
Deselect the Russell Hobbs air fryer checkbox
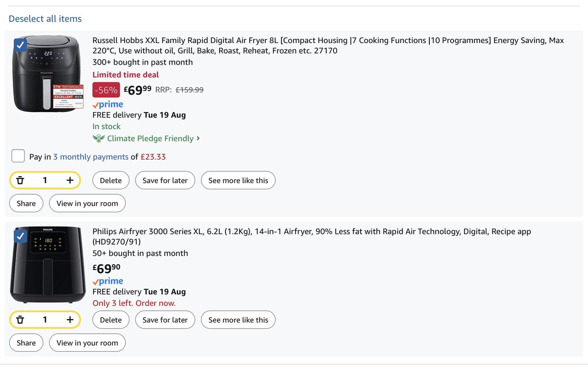click(x=20, y=45)
